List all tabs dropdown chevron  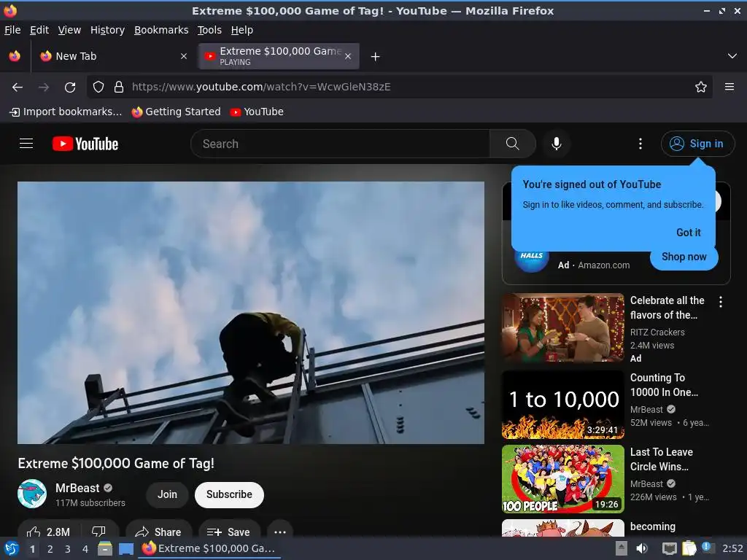point(732,56)
